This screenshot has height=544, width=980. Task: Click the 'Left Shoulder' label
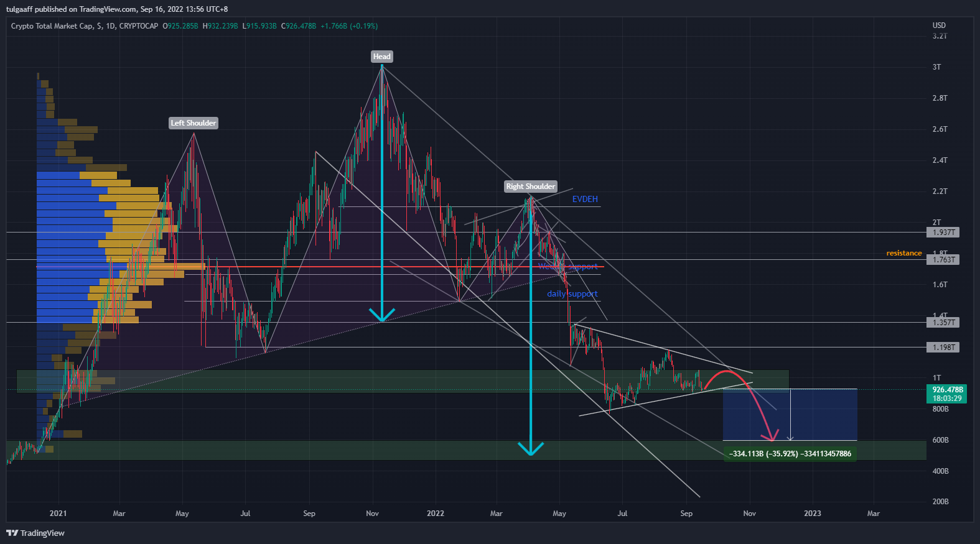point(194,123)
